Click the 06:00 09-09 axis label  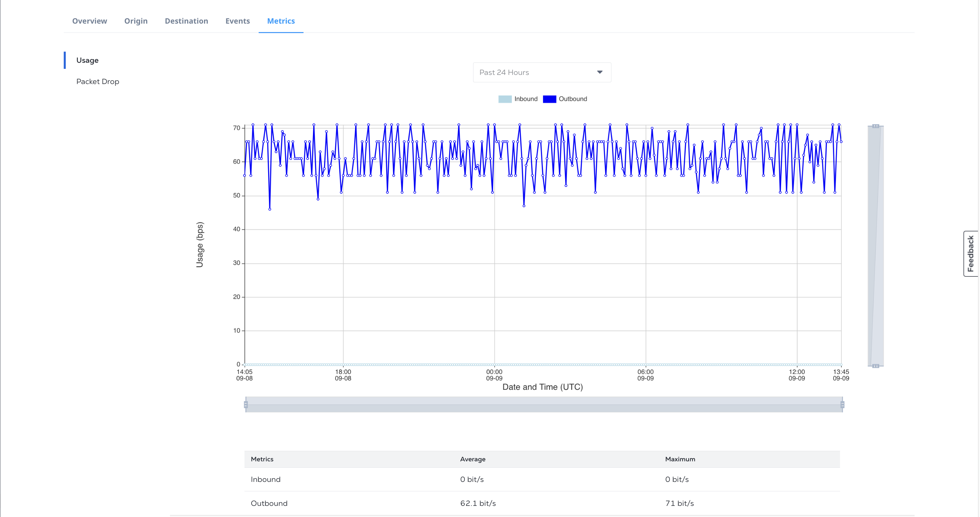pyautogui.click(x=645, y=375)
